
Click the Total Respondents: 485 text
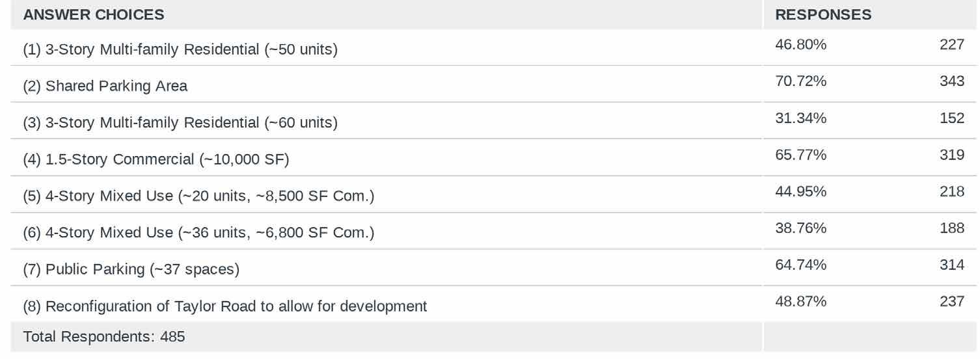click(x=104, y=337)
